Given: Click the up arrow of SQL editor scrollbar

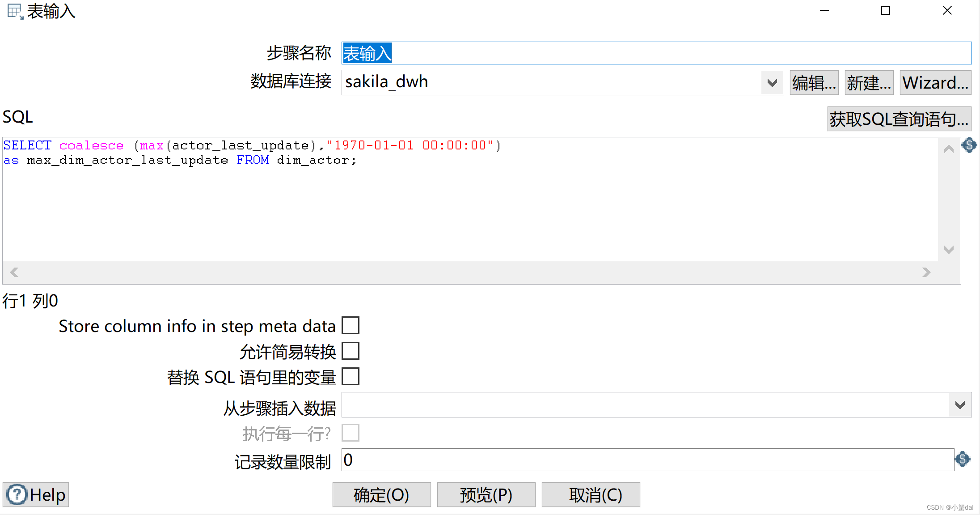Looking at the screenshot, I should [949, 149].
